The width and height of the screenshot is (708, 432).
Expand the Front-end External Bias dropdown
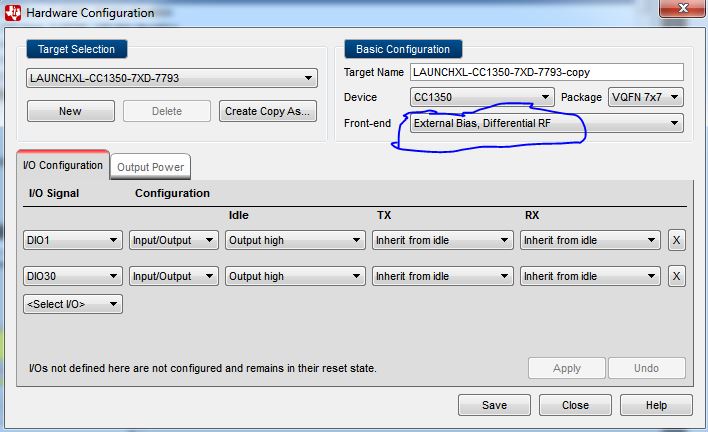tap(547, 123)
